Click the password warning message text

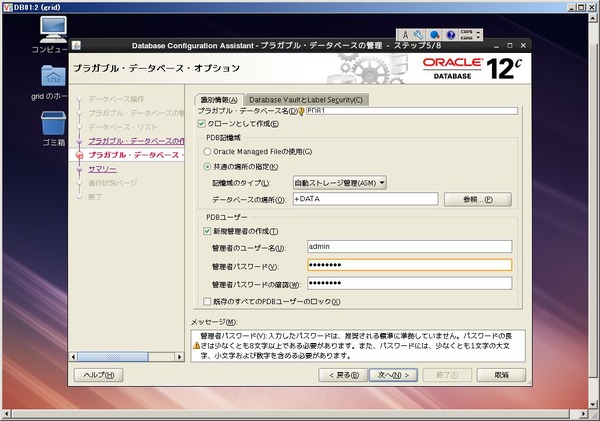tap(356, 346)
